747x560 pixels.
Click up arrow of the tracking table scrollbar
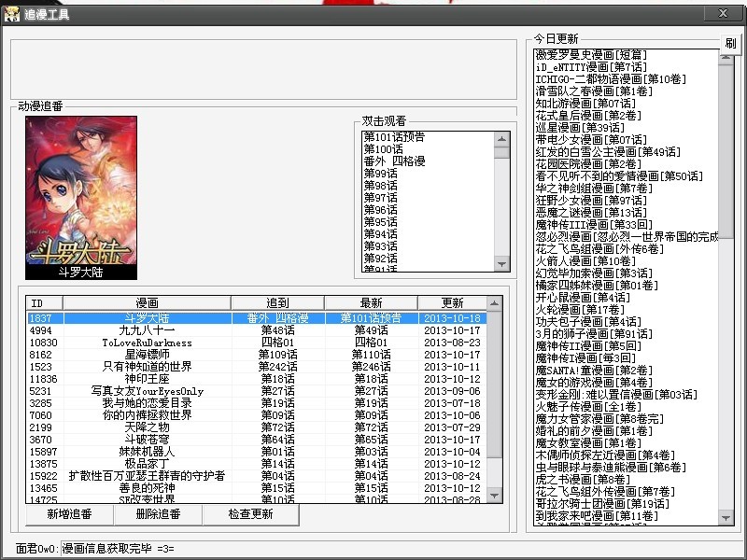tap(495, 303)
